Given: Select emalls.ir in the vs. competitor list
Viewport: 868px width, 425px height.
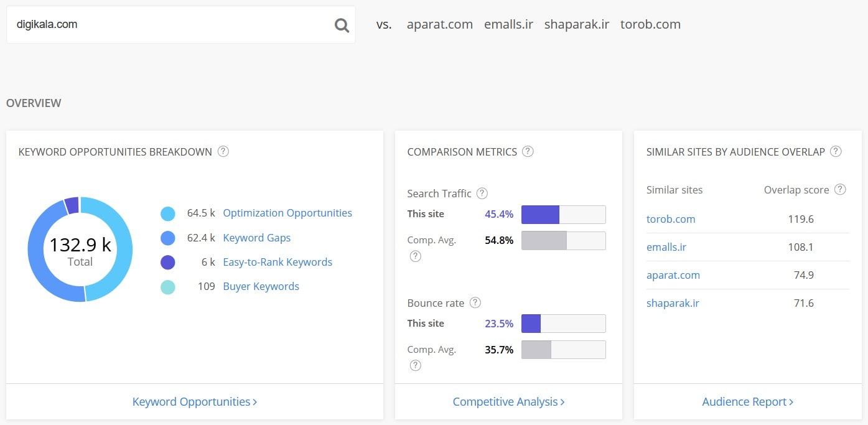Looking at the screenshot, I should pos(508,24).
